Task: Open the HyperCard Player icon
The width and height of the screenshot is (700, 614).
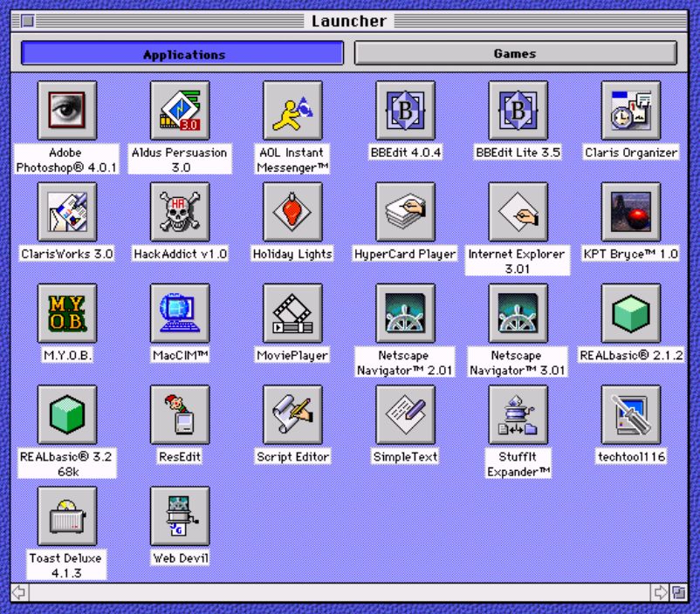Action: (405, 212)
